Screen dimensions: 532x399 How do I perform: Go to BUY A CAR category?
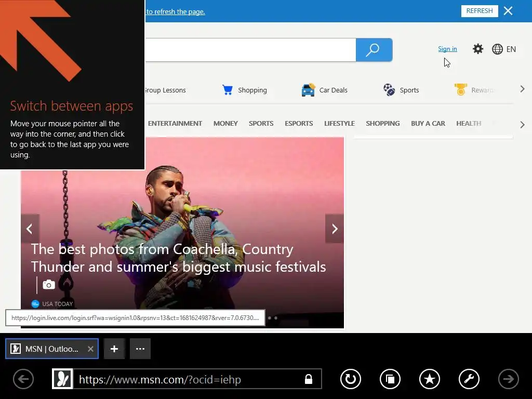pyautogui.click(x=428, y=124)
